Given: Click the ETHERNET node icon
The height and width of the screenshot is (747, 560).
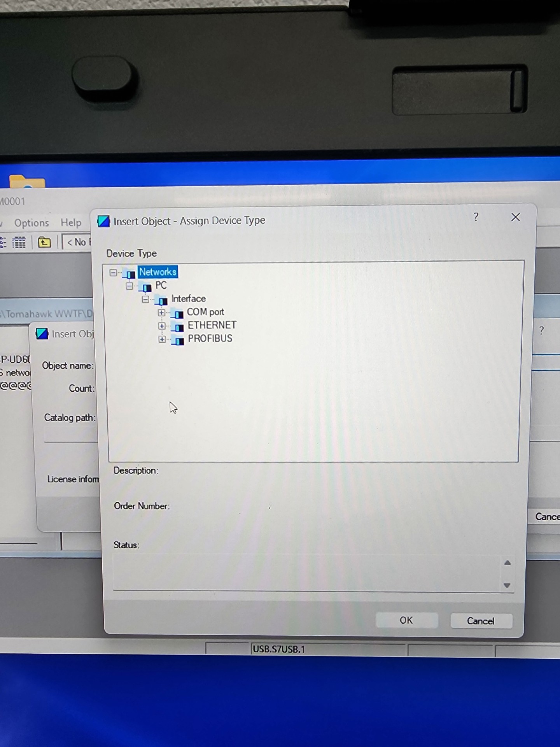Looking at the screenshot, I should coord(178,328).
